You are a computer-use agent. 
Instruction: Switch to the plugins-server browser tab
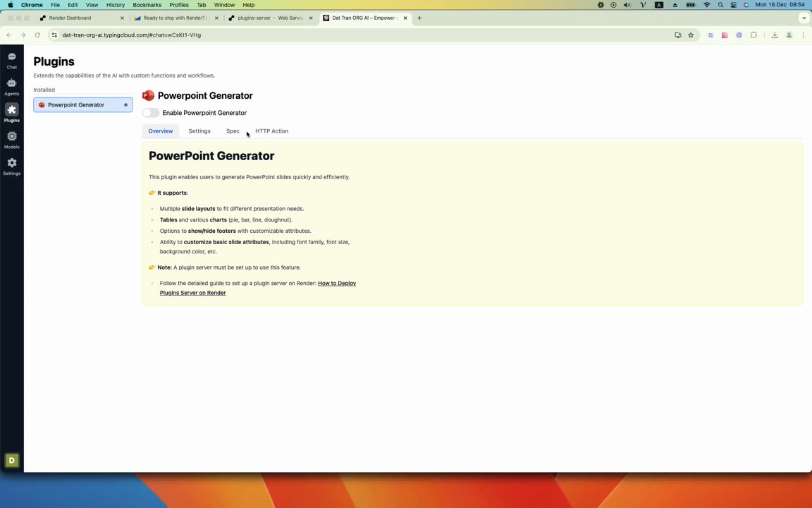coord(270,18)
